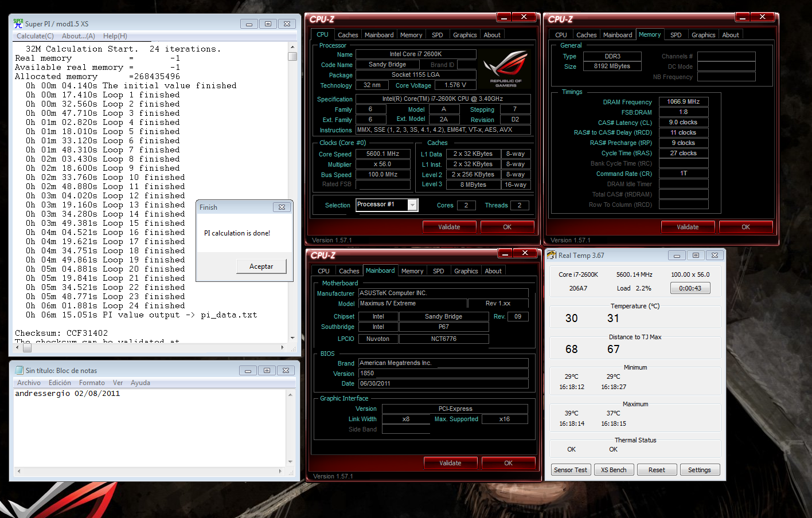812x518 pixels.
Task: Open the Help(H) menu in Super PI
Action: click(x=115, y=36)
